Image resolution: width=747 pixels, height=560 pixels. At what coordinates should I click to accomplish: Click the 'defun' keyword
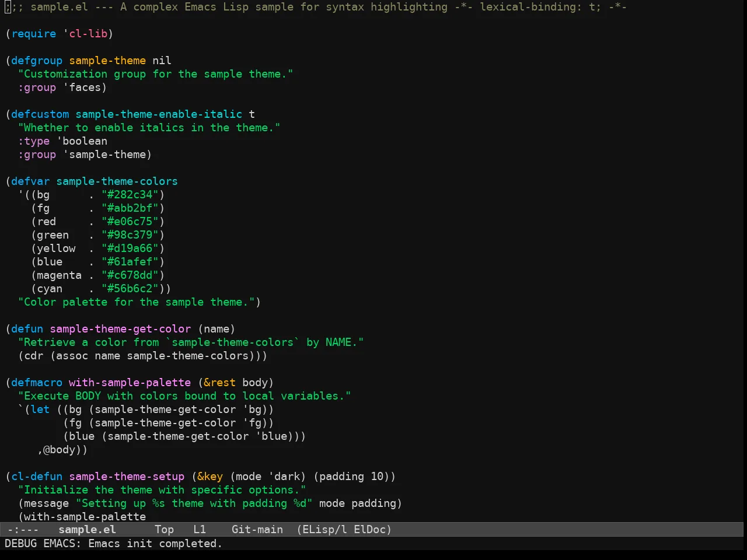[x=27, y=329]
